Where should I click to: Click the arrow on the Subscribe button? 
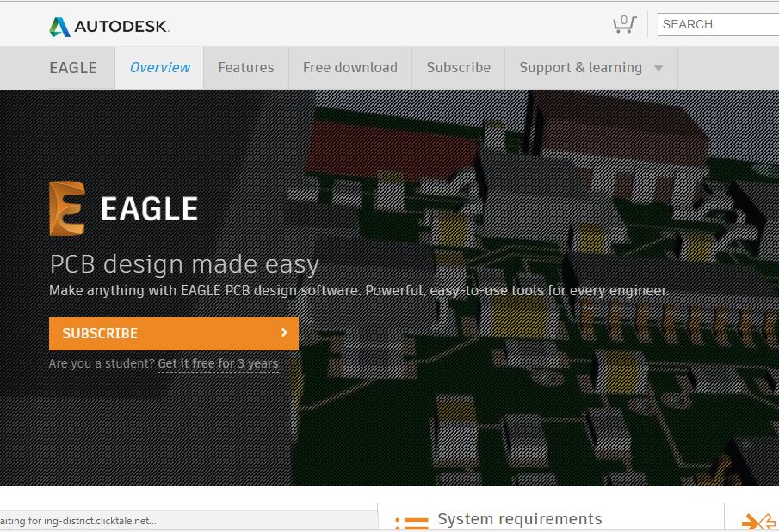[x=284, y=332]
